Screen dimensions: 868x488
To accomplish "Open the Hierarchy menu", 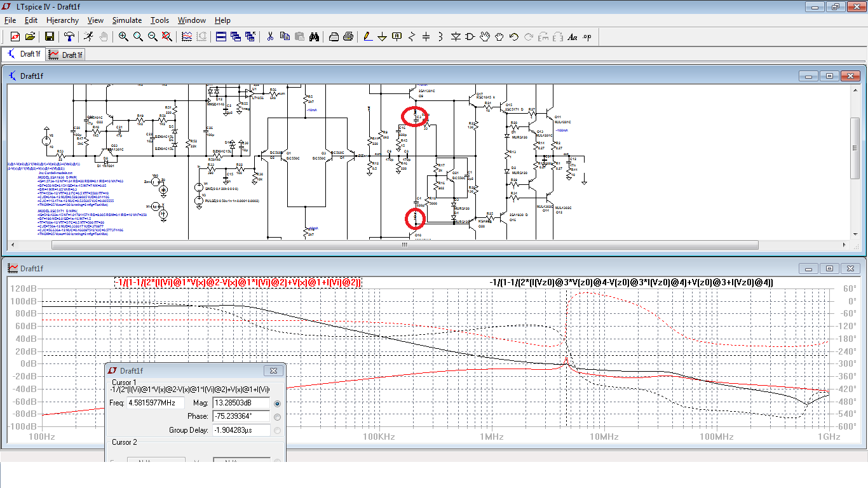I will 62,20.
